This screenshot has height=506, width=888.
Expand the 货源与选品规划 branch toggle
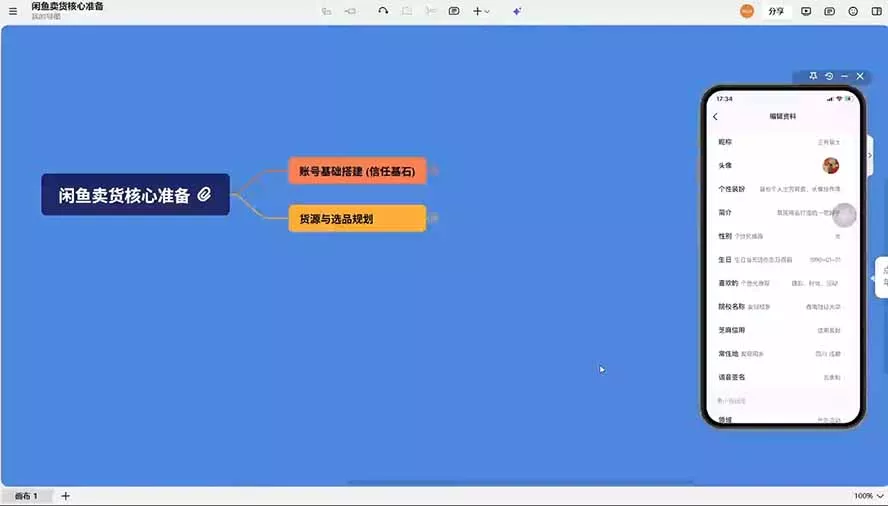tap(434, 218)
